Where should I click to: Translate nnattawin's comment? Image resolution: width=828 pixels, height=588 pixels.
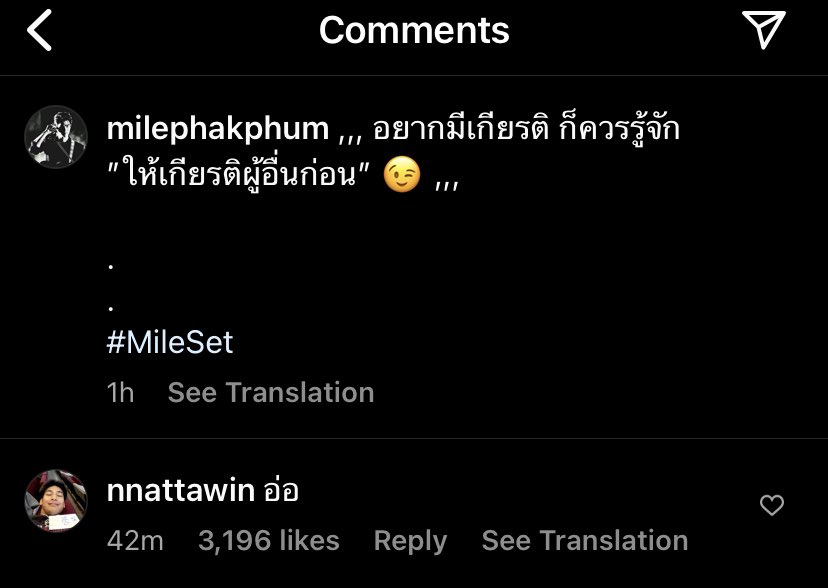[x=585, y=540]
